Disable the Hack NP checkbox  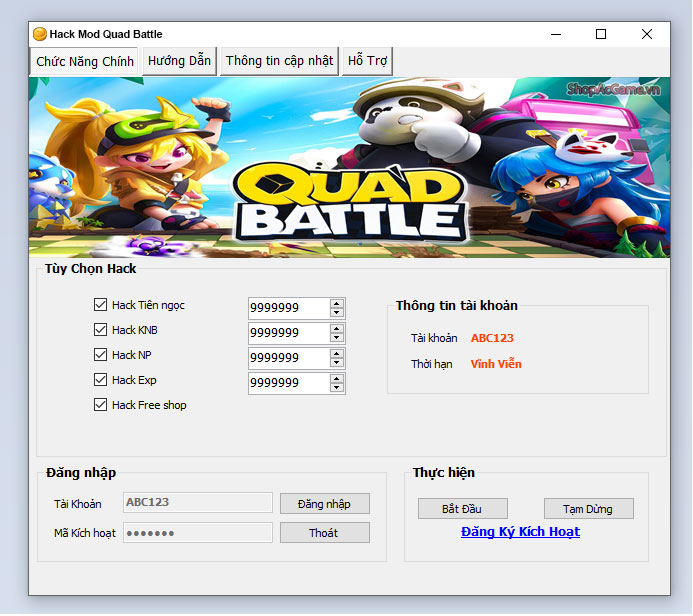(x=100, y=355)
